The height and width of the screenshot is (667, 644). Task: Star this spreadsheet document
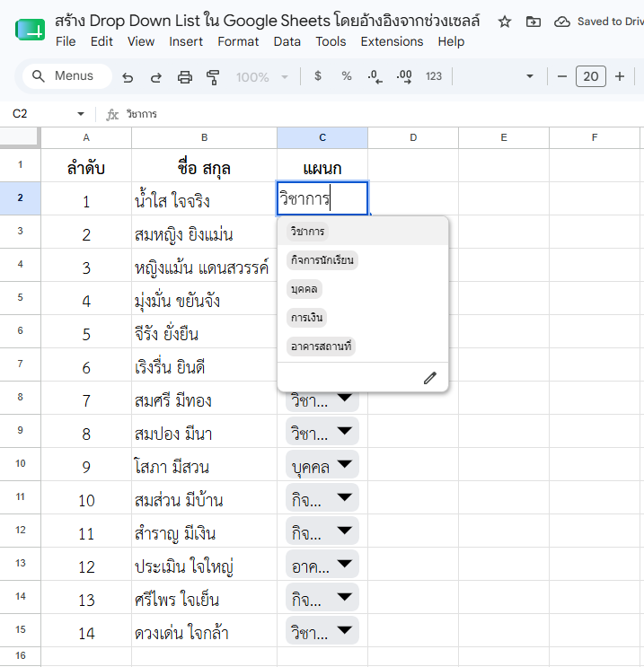(x=505, y=22)
